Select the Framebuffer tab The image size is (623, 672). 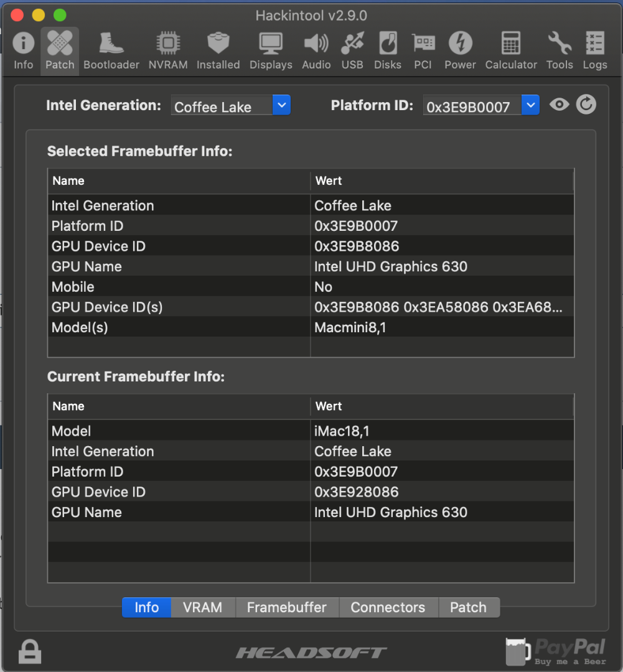286,607
